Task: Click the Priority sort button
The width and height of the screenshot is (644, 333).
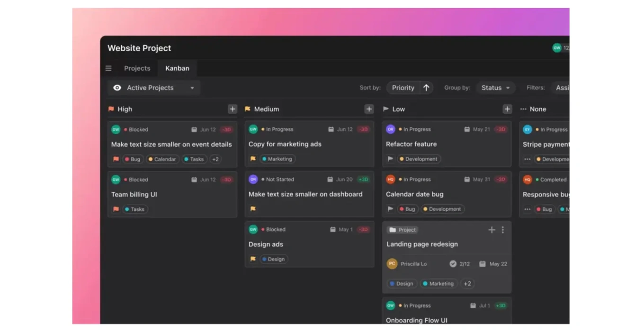Action: [x=403, y=88]
